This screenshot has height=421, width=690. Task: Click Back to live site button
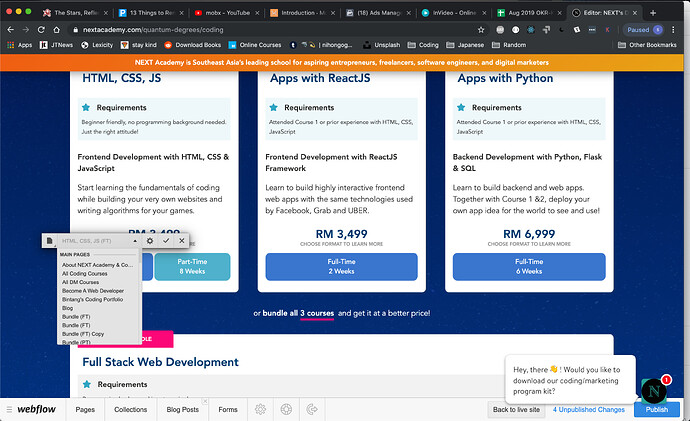pos(516,410)
